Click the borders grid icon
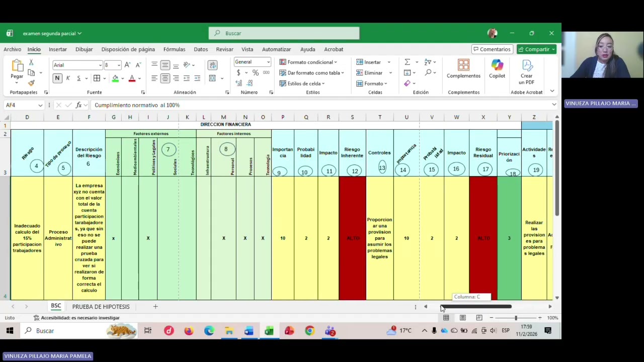The width and height of the screenshot is (644, 362). click(97, 78)
